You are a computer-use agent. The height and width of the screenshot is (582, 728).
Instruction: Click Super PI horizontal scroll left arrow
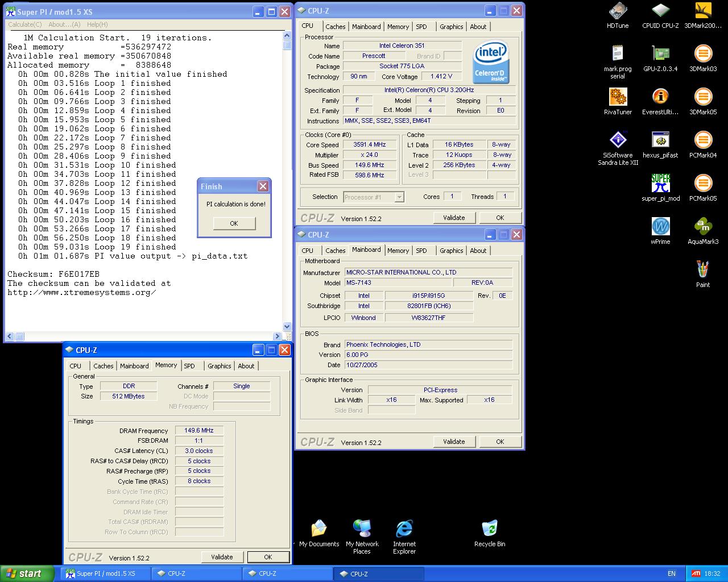10,336
